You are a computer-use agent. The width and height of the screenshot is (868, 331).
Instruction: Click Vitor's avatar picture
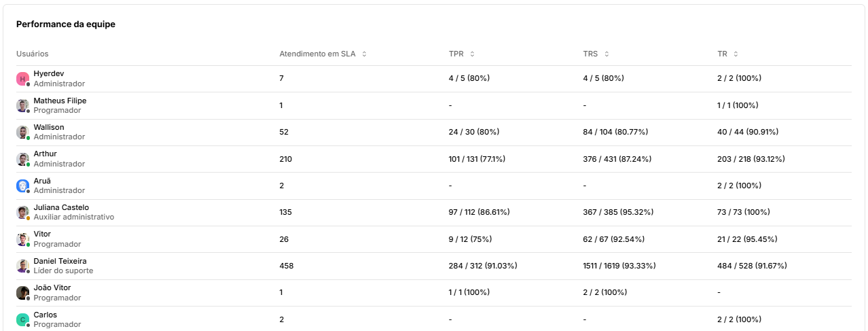pos(22,239)
